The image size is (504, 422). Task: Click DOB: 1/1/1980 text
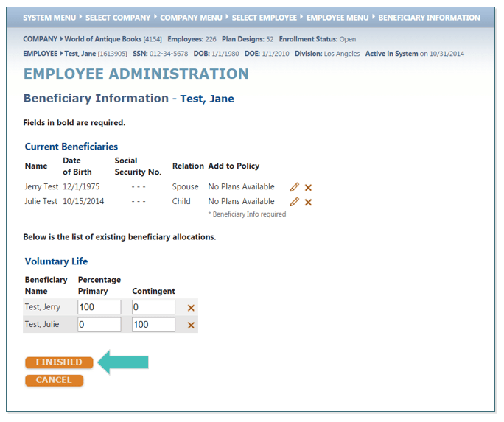[216, 54]
